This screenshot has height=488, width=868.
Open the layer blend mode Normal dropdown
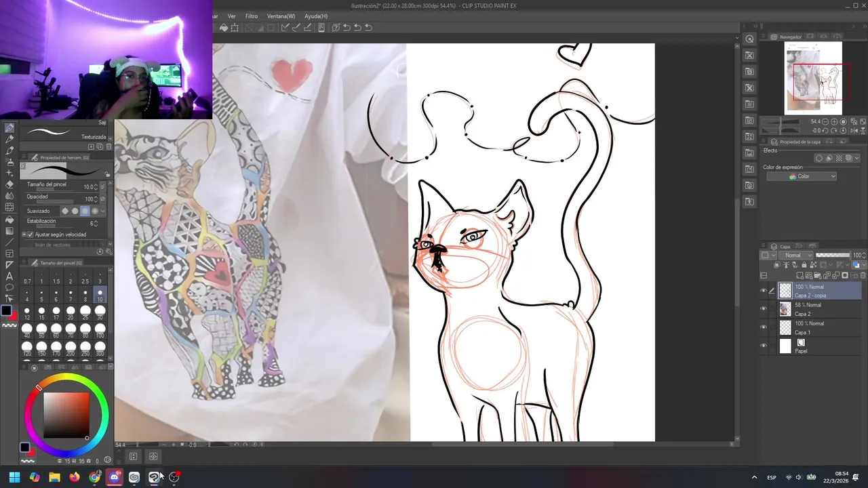[795, 255]
